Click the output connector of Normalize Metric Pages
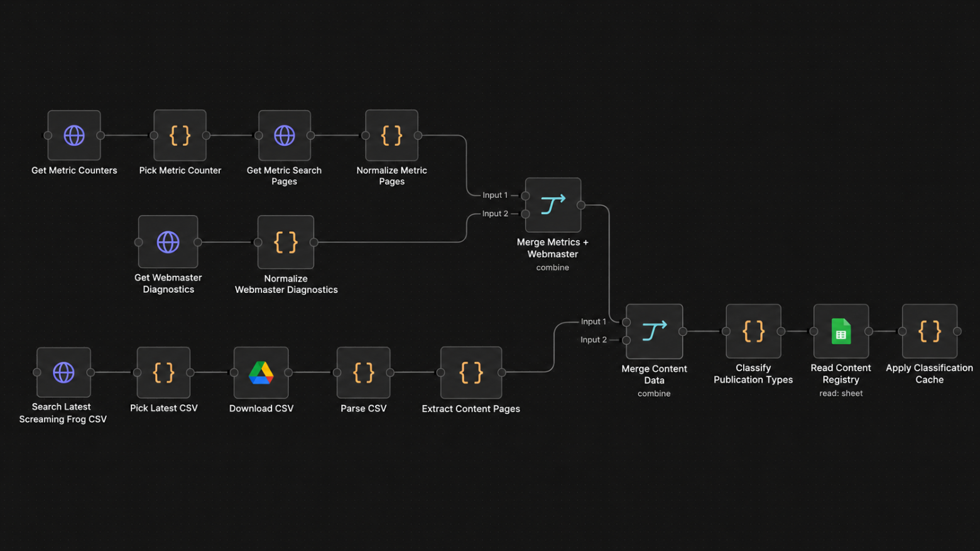980x551 pixels. (418, 135)
